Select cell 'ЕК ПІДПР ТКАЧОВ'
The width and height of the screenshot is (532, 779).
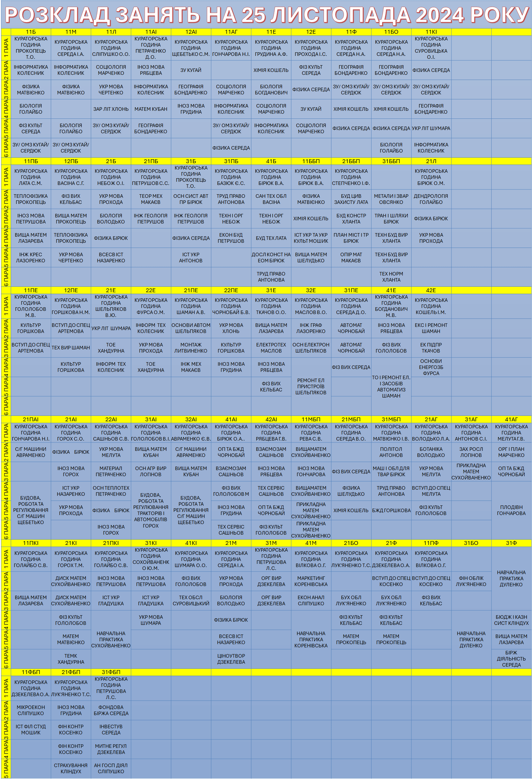click(x=431, y=348)
